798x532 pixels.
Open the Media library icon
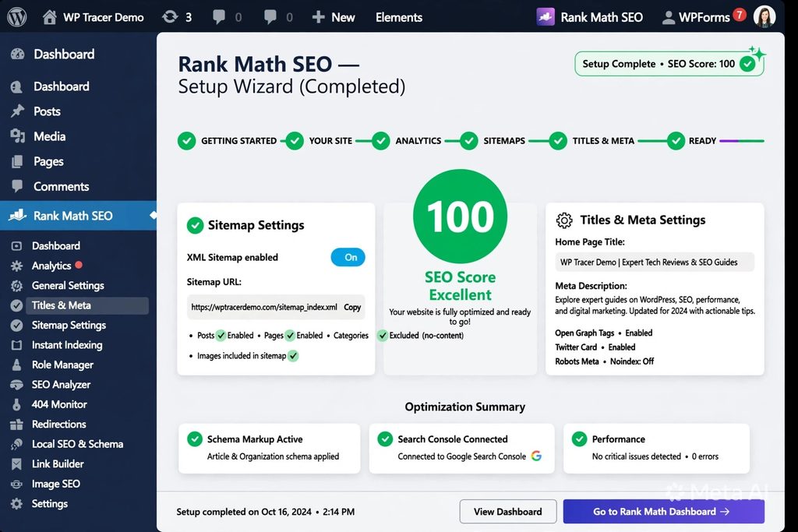[x=17, y=136]
